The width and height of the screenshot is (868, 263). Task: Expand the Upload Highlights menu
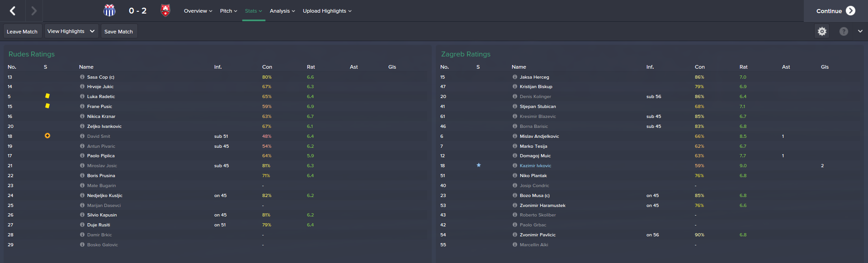(x=327, y=11)
